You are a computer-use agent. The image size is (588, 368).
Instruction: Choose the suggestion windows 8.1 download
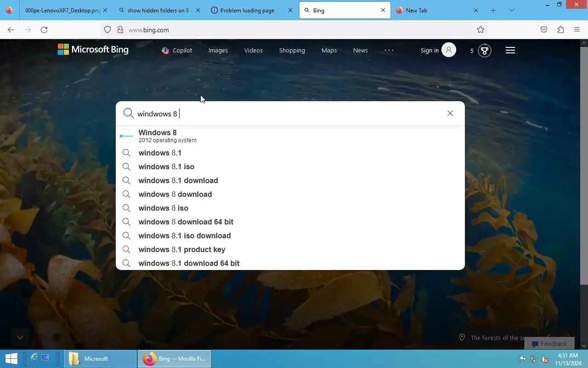(290, 180)
